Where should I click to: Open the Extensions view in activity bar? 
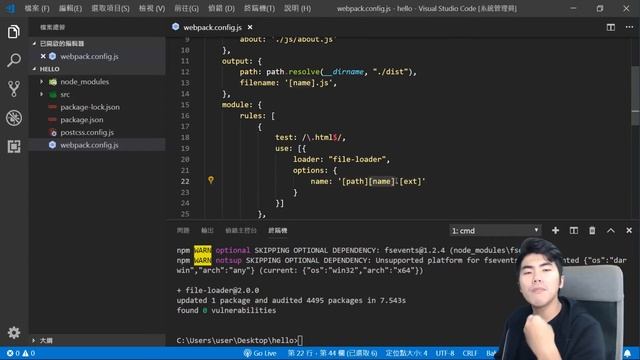[13, 146]
